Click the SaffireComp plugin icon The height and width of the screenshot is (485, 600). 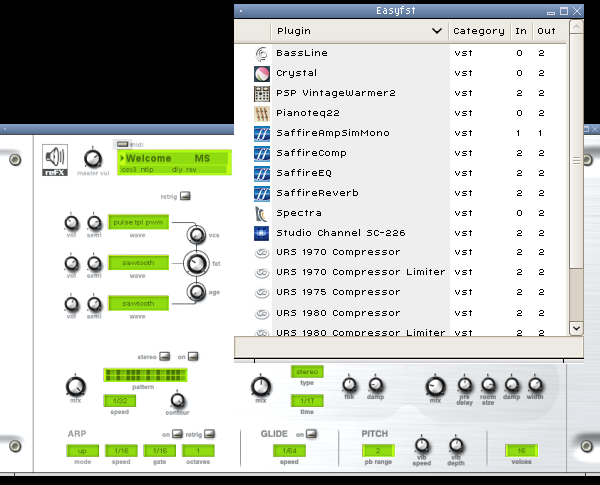[x=262, y=154]
